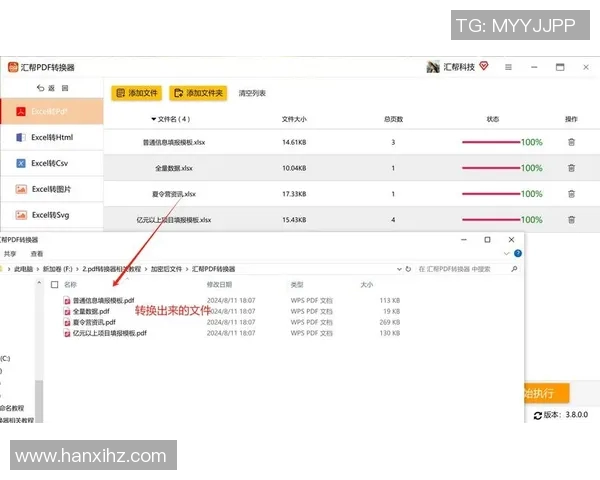600x480 pixels.
Task: Refresh the Explorer address bar
Action: (408, 269)
